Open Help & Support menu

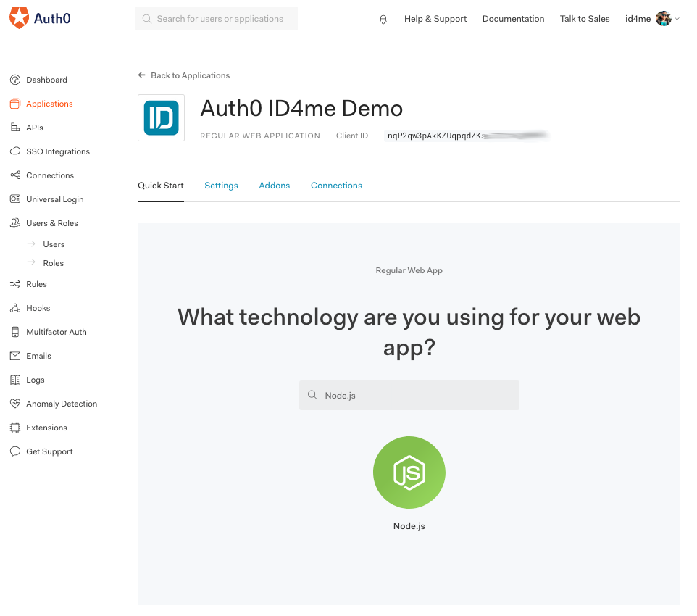(x=435, y=19)
